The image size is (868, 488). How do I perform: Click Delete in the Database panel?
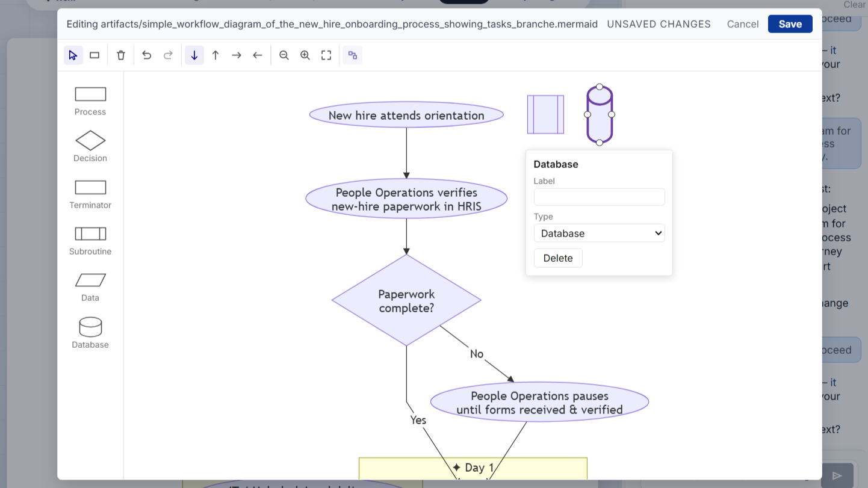pyautogui.click(x=558, y=258)
